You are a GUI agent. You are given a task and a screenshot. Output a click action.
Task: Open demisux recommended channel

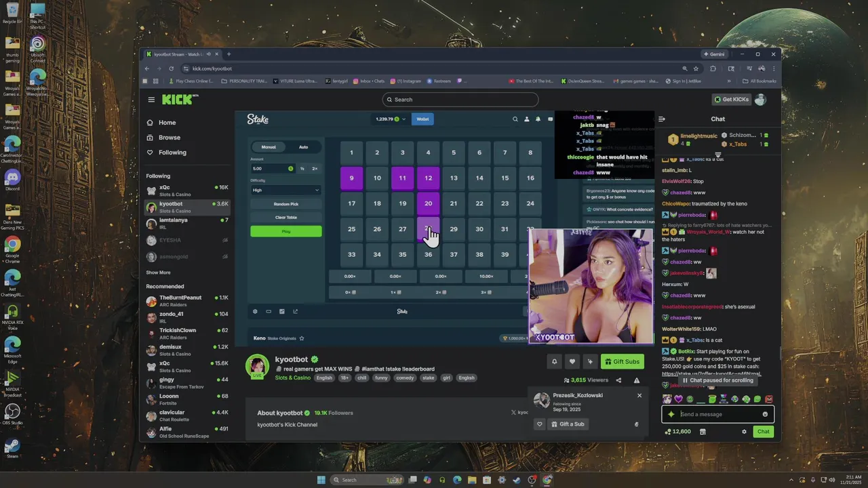click(186, 349)
